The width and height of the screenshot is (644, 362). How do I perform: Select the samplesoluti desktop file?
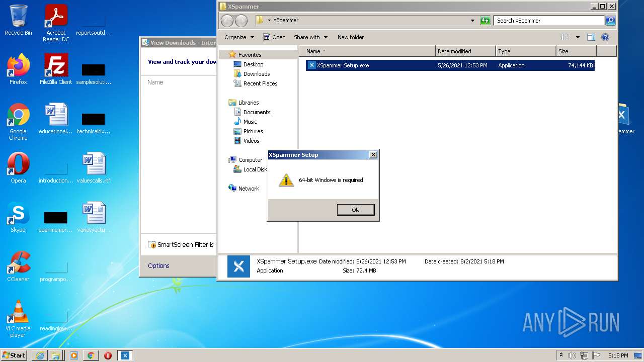tap(94, 73)
